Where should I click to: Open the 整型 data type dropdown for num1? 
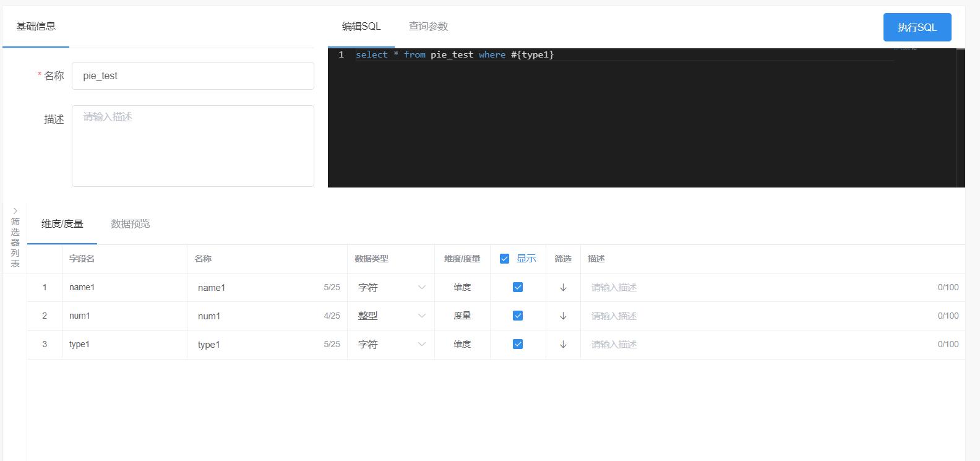(391, 316)
